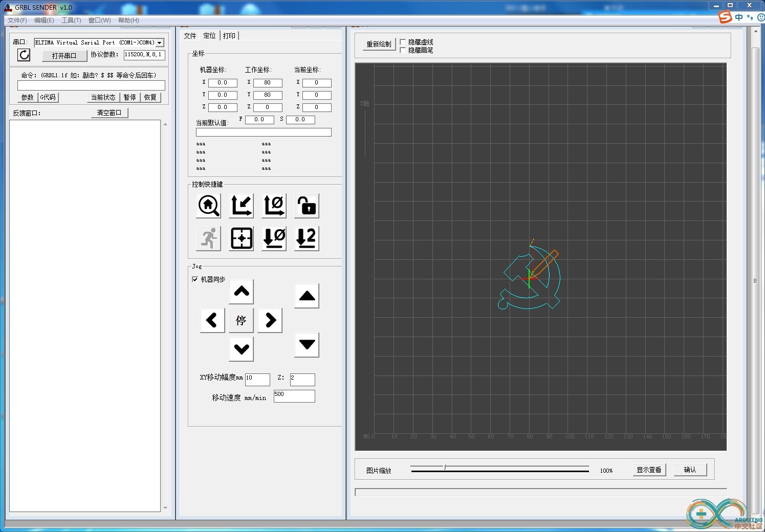Open the 工具(T) menu

pos(71,20)
